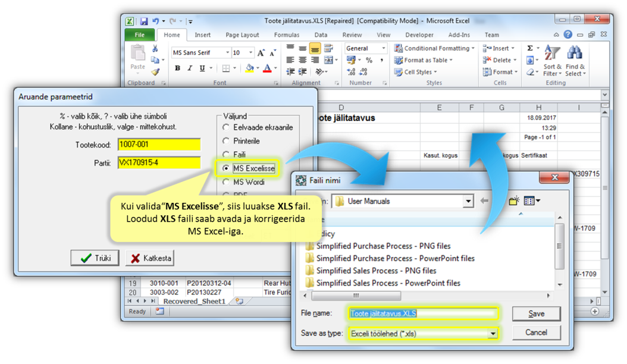The image size is (627, 364).
Task: Click the Create New Folder icon in Faili nimi dialog
Action: click(514, 201)
